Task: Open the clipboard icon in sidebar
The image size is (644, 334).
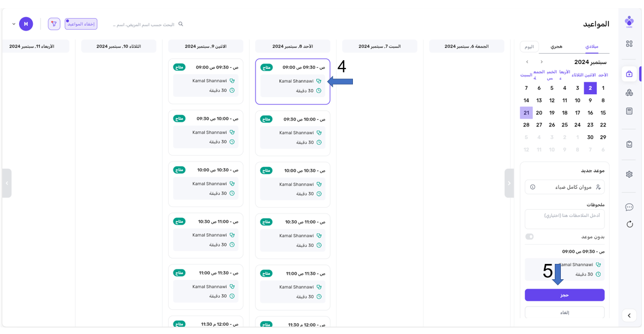Action: tap(629, 145)
